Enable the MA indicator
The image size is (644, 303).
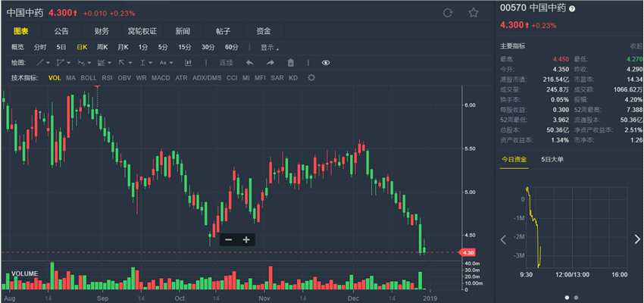point(70,77)
